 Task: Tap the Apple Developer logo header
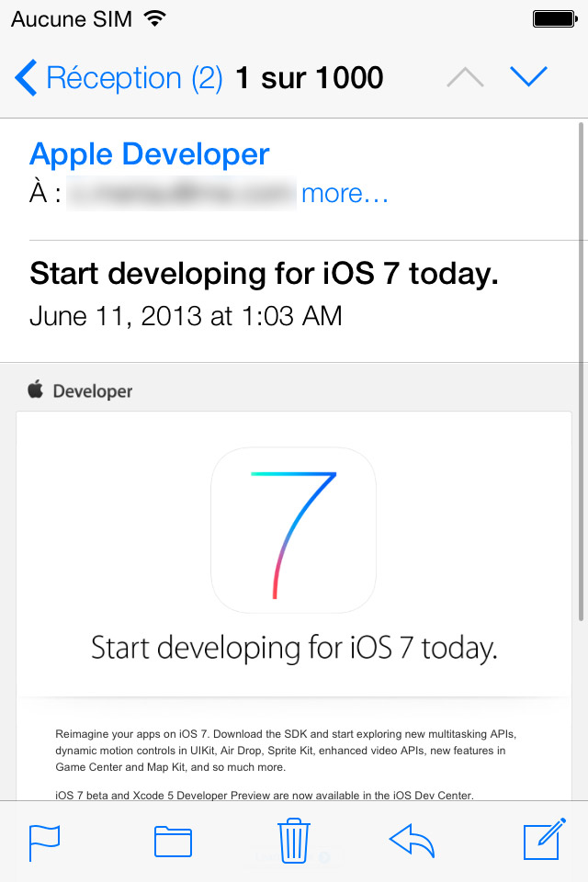(80, 390)
